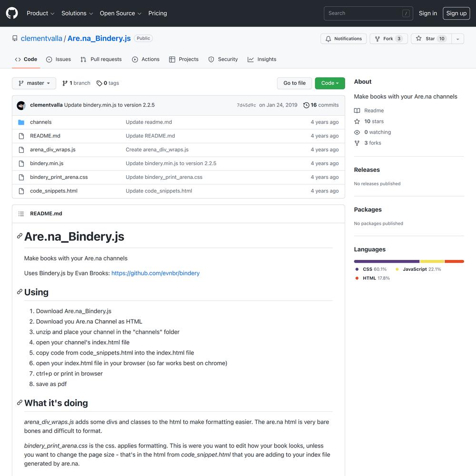Image resolution: width=476 pixels, height=476 pixels.
Task: Click the history clock icon near 16 commits
Action: (306, 105)
